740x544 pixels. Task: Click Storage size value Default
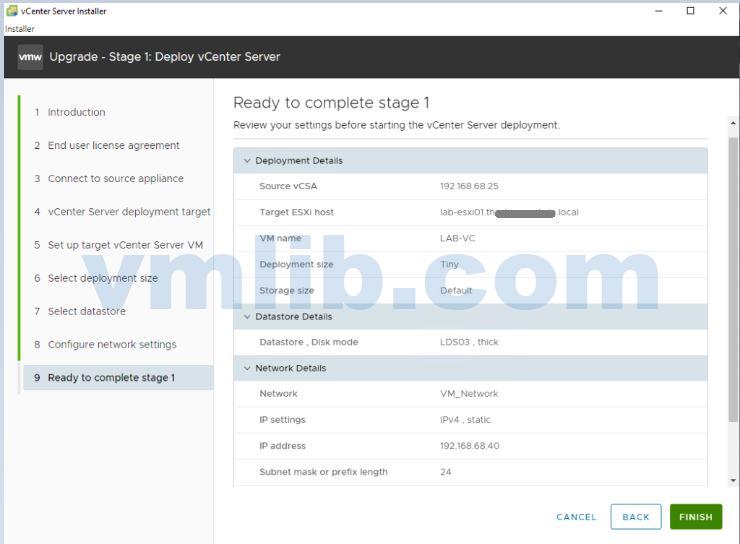click(456, 291)
